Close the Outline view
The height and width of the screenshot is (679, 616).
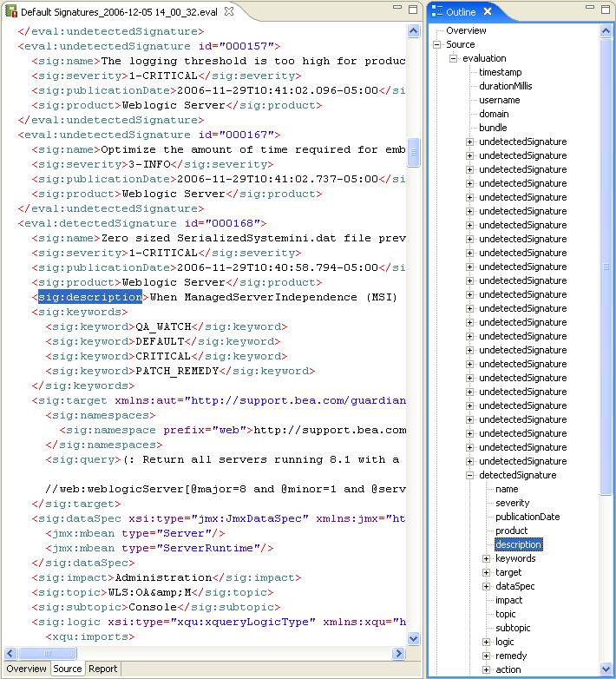tap(487, 11)
